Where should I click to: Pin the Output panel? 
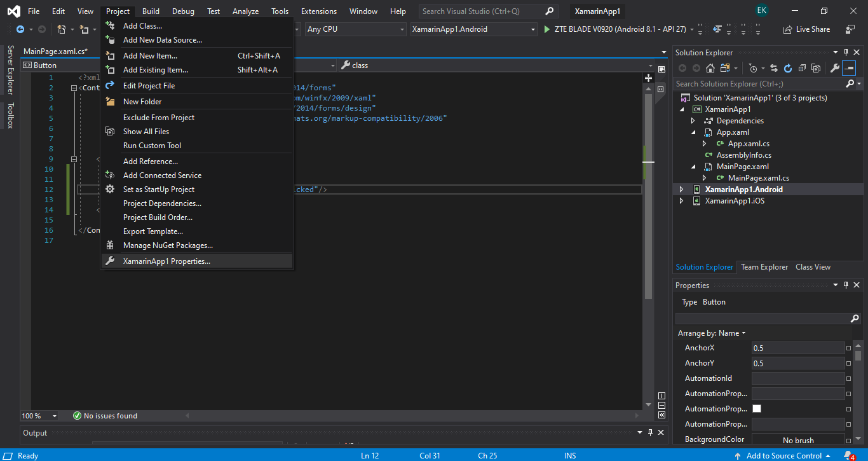651,433
